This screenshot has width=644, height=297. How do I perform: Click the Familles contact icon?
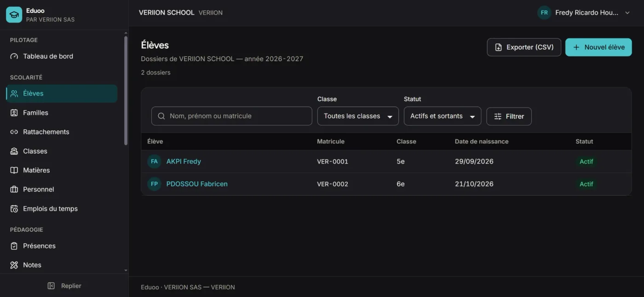(14, 113)
